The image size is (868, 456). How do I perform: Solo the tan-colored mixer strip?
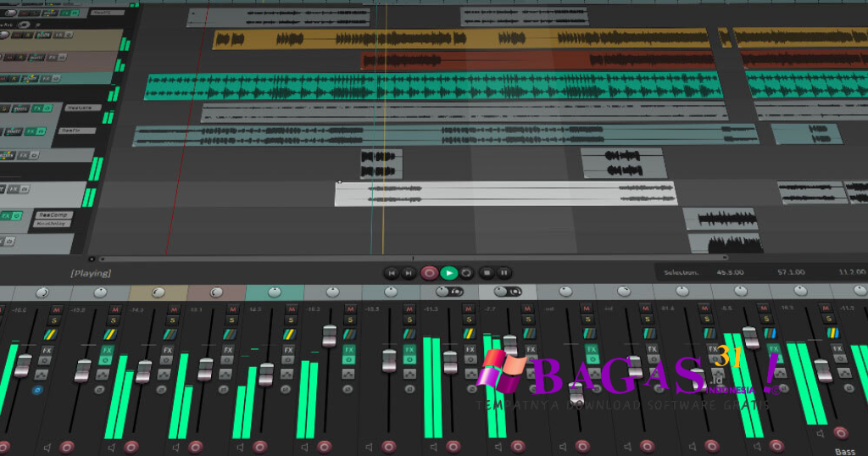point(172,321)
